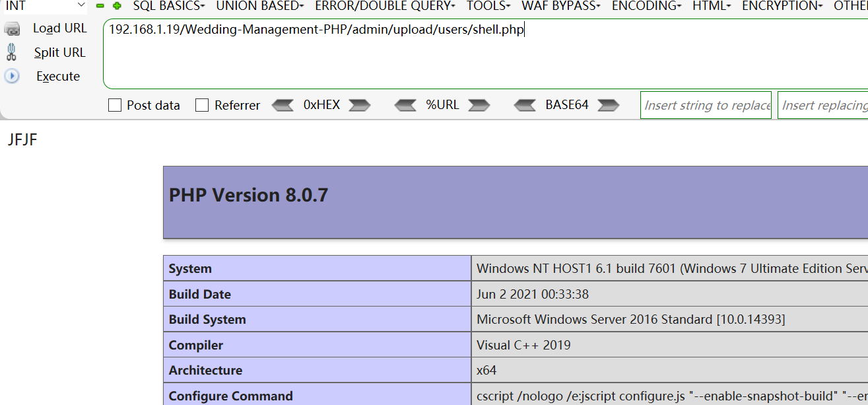Click the BASE64 label
Screen dimensions: 868x405
(567, 104)
